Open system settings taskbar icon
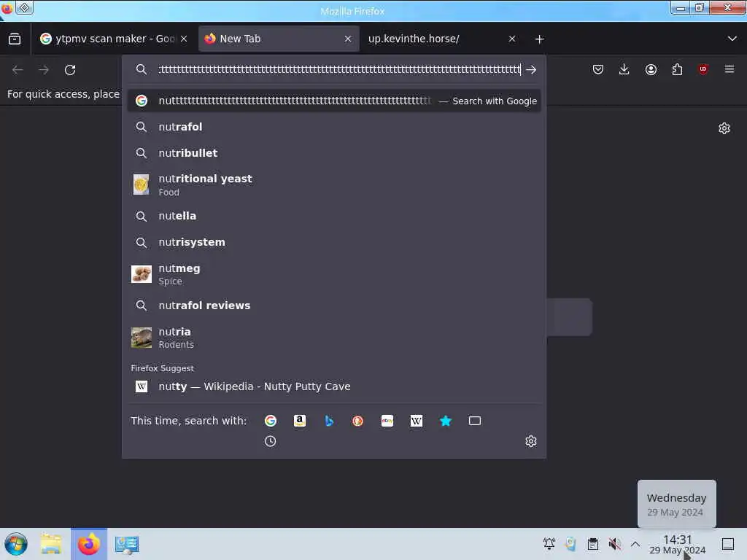The height and width of the screenshot is (560, 747). coord(127,544)
